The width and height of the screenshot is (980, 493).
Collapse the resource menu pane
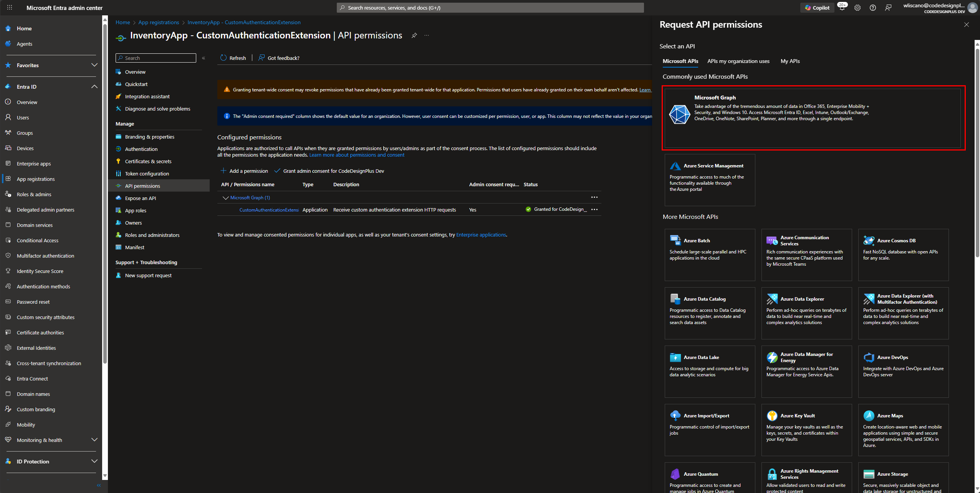point(204,58)
